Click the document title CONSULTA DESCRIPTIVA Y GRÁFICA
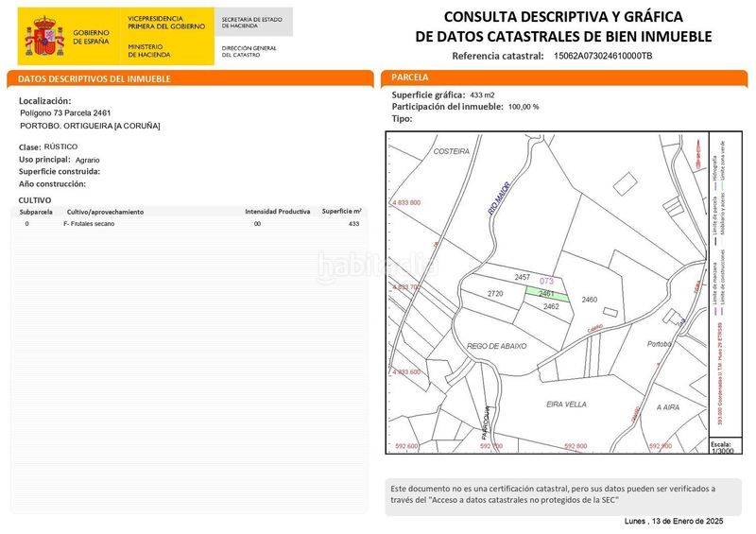Image resolution: width=756 pixels, height=534 pixels. (563, 16)
